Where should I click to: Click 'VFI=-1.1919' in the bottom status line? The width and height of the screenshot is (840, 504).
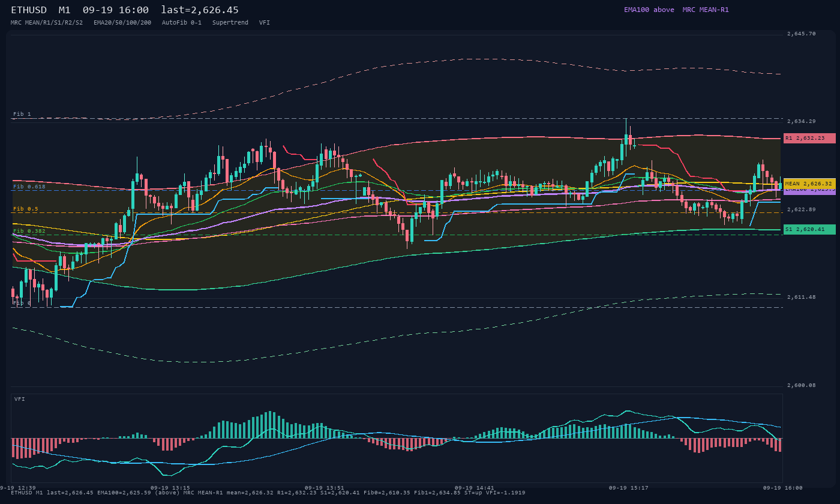pos(505,493)
